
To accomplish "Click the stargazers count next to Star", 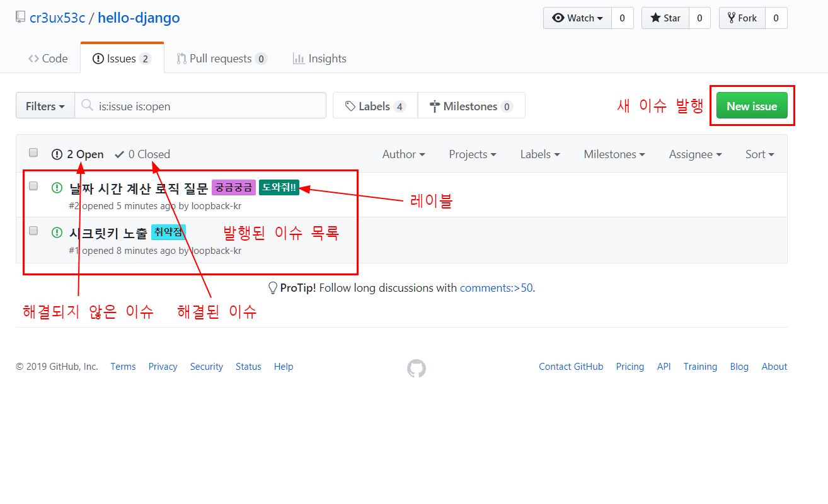I will pyautogui.click(x=699, y=18).
